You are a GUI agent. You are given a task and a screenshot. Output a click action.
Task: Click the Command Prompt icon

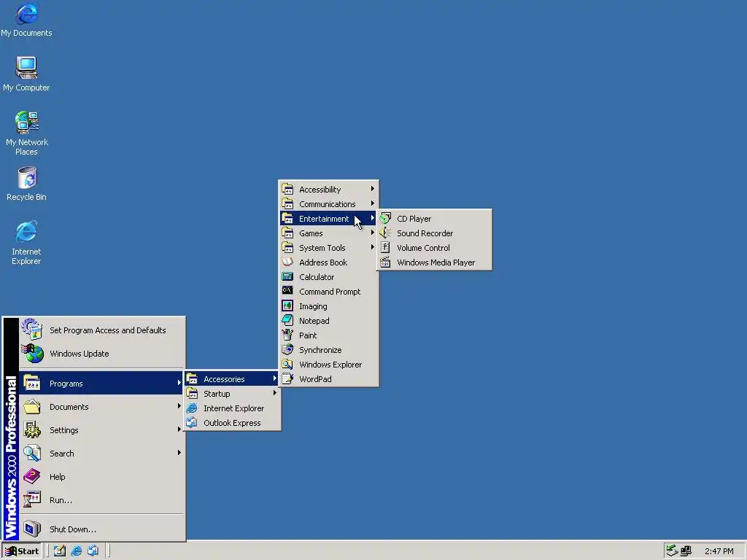[287, 291]
